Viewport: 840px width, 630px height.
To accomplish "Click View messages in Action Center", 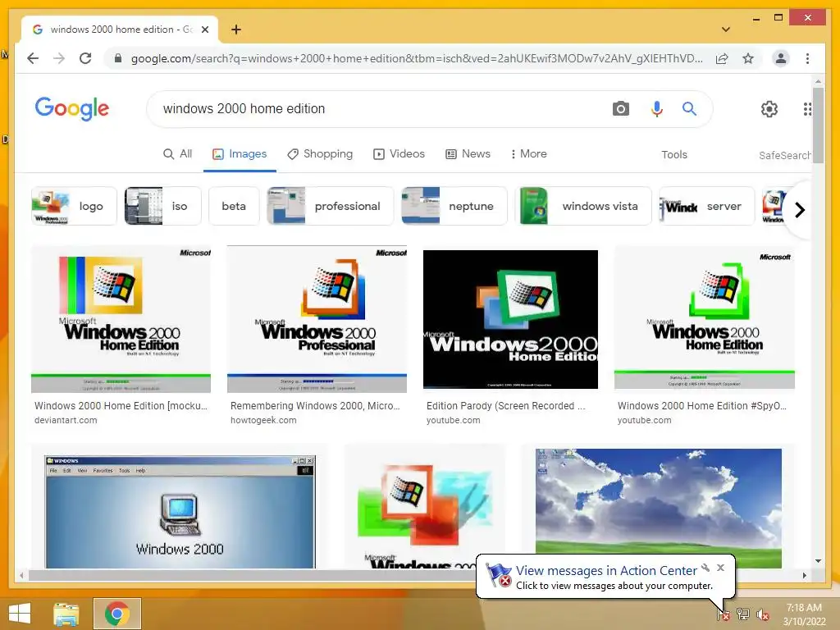I will pos(606,571).
